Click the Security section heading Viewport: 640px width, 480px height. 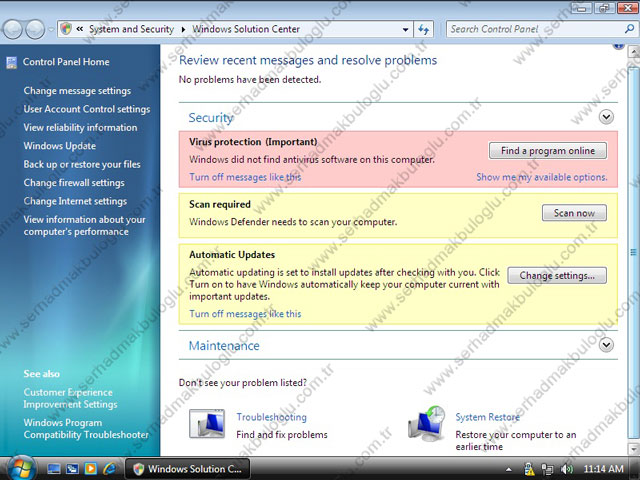click(211, 118)
